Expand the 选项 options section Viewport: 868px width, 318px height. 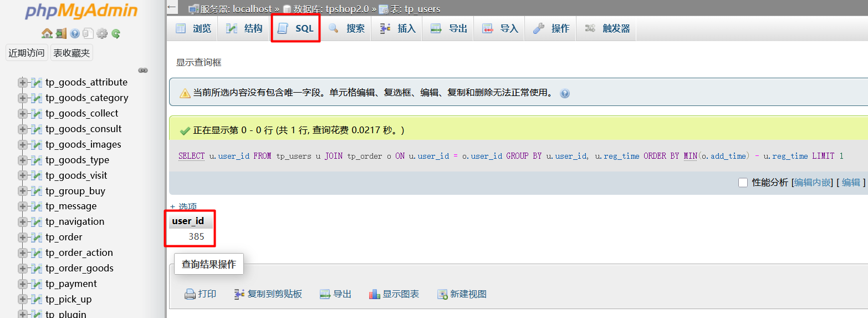183,206
